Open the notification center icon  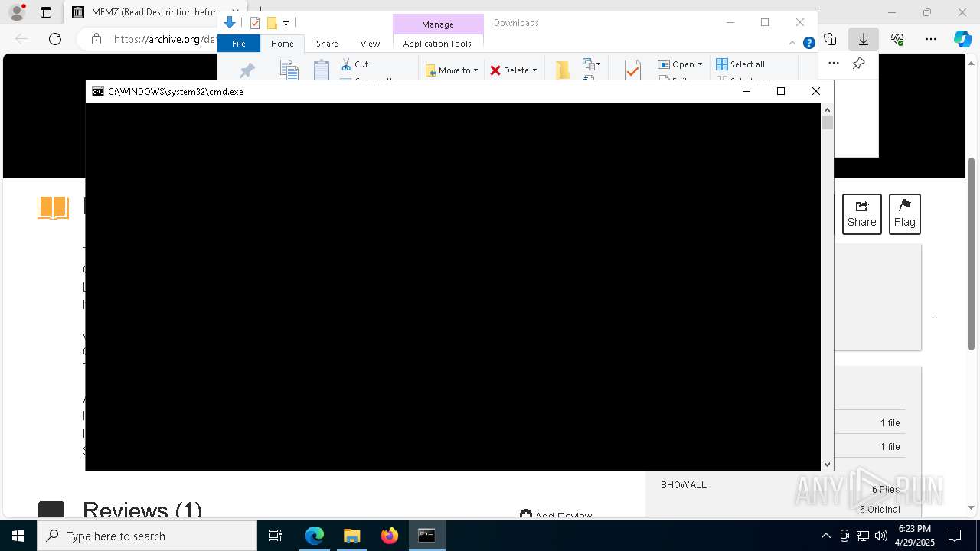tap(955, 536)
